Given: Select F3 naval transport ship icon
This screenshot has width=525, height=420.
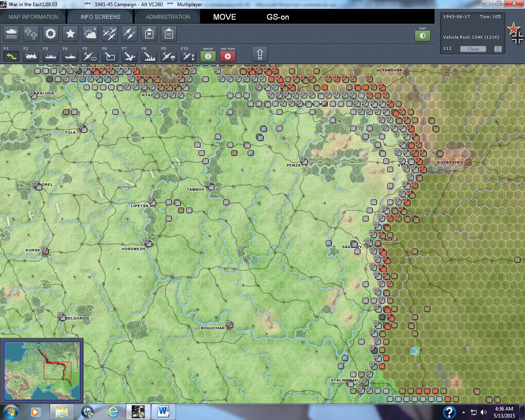Looking at the screenshot, I should point(51,56).
